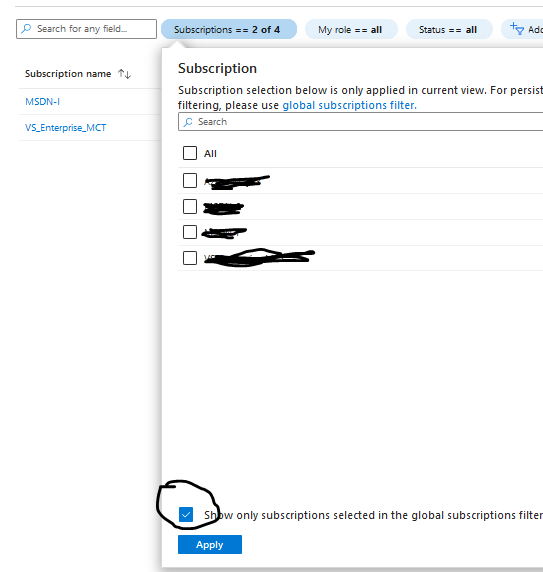Open the VS_Enterprise_MCT subscription
The height and width of the screenshot is (572, 543).
point(65,128)
